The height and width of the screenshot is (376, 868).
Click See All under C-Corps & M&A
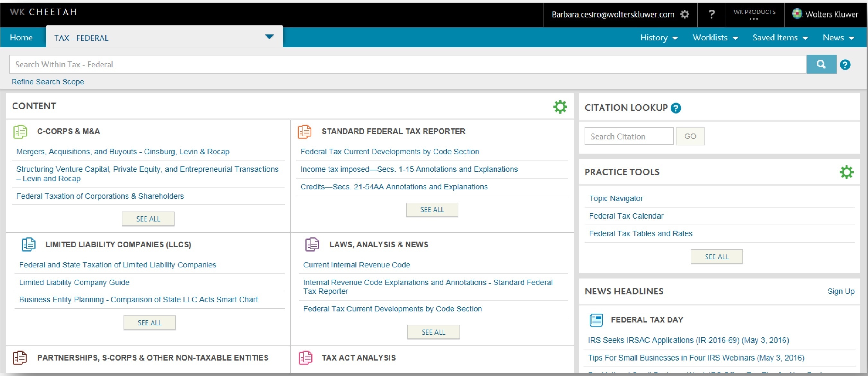[x=148, y=219]
